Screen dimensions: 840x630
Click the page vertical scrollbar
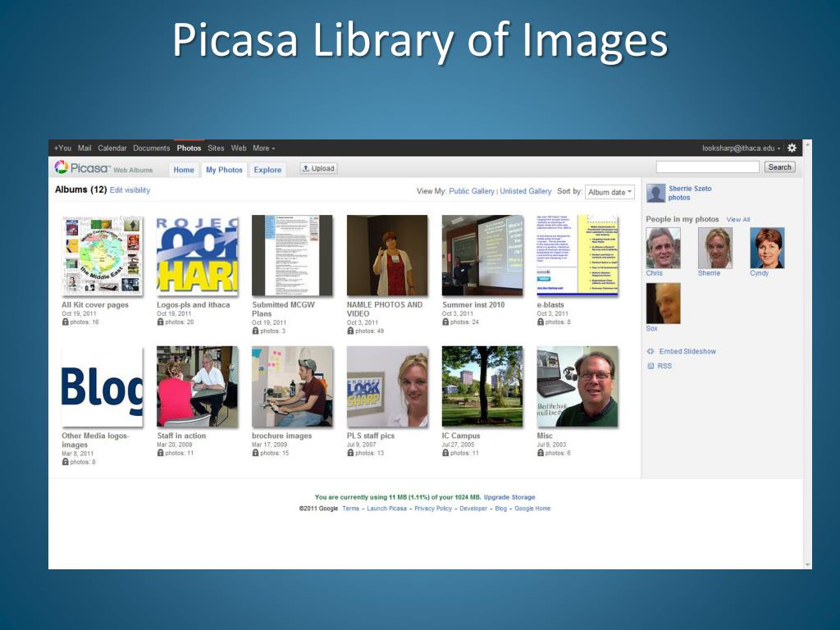(x=807, y=354)
